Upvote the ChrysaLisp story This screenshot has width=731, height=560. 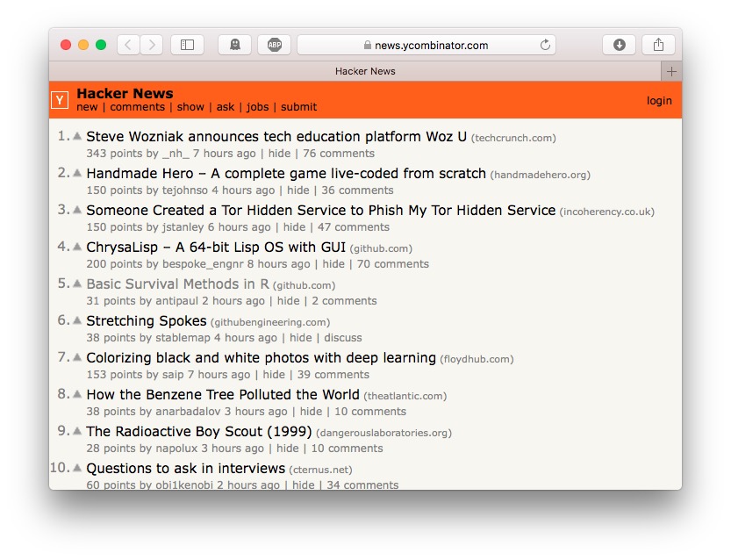pyautogui.click(x=77, y=247)
